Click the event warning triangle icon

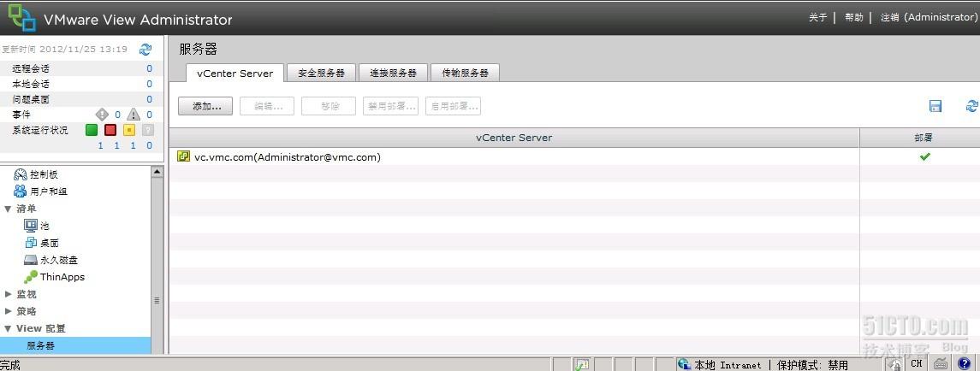pyautogui.click(x=134, y=115)
